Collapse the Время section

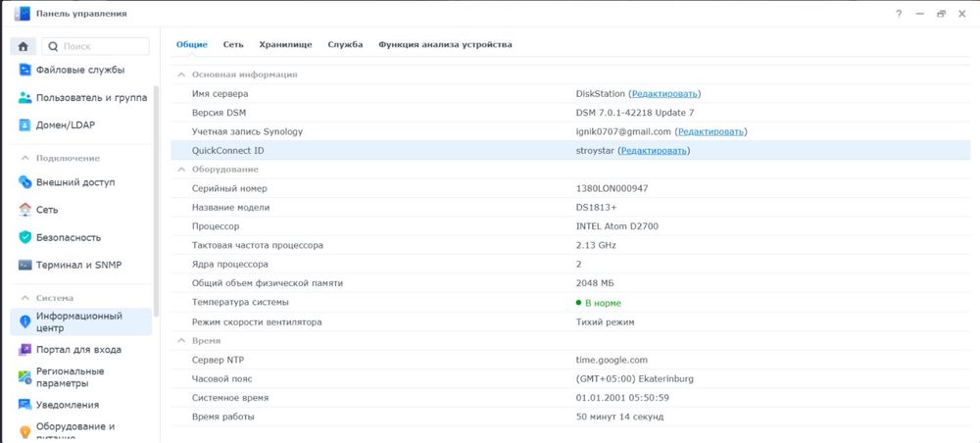pos(181,340)
